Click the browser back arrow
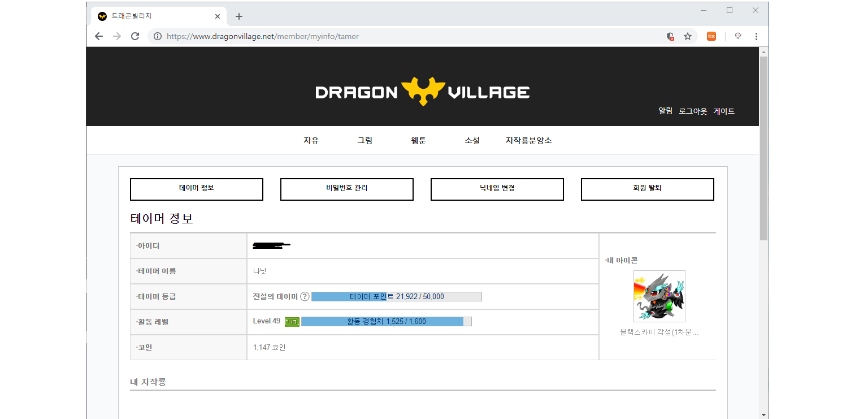This screenshot has width=868, height=419. (99, 36)
